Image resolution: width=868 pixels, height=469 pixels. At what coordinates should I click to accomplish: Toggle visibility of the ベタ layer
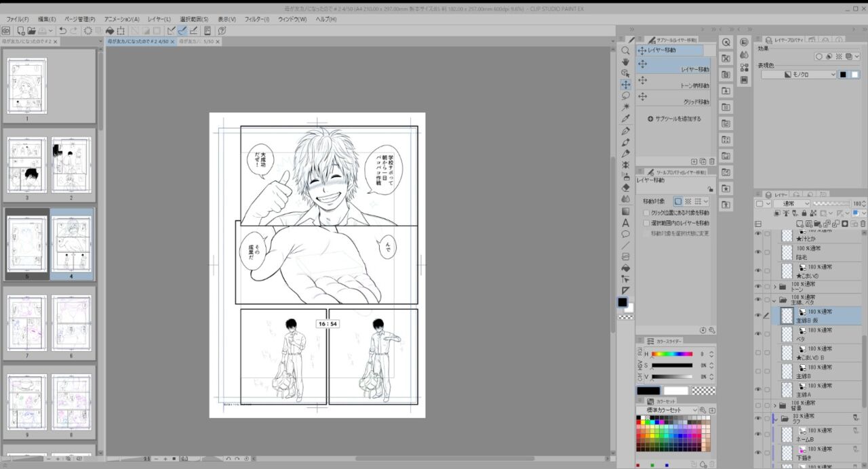(x=758, y=334)
